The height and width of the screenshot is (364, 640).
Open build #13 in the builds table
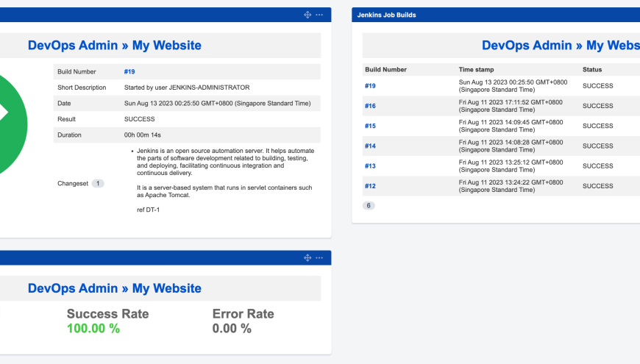pos(370,165)
